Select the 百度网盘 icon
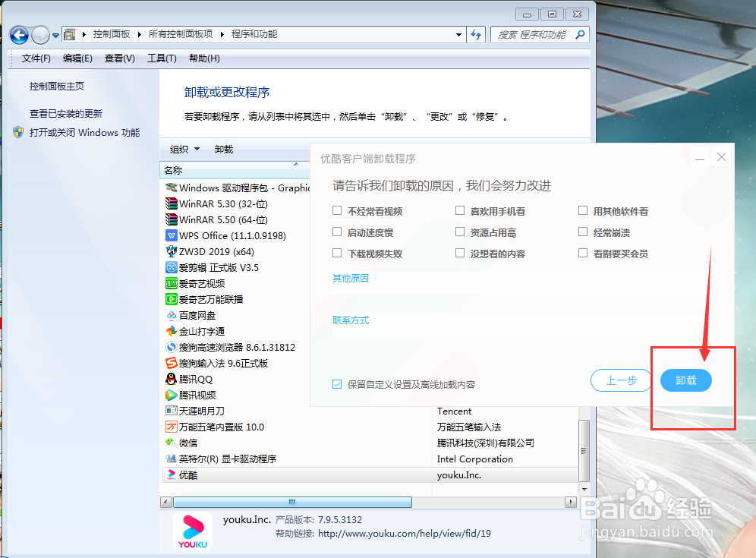The image size is (756, 558). click(x=171, y=315)
